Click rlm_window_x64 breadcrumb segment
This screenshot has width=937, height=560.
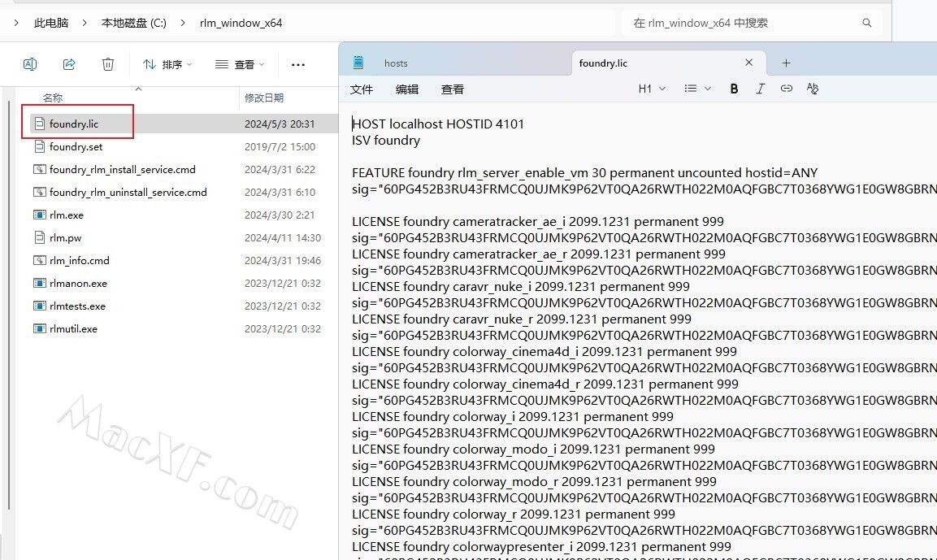(x=241, y=23)
